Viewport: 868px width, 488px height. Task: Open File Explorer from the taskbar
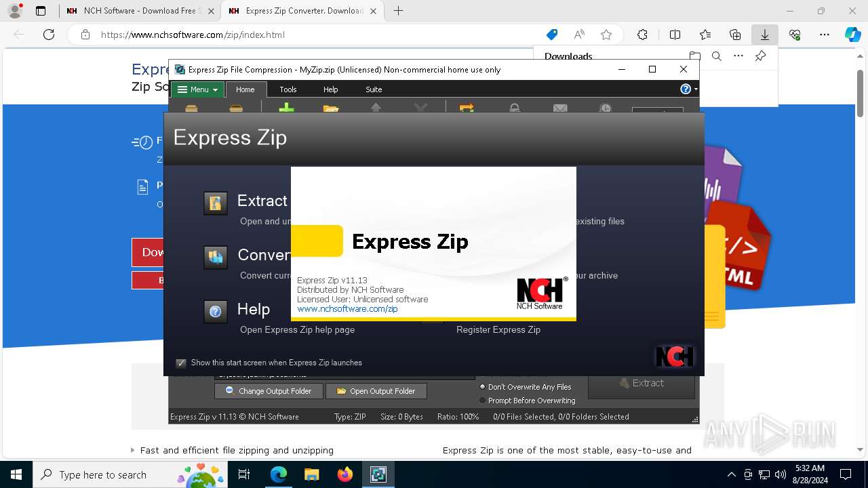[x=311, y=474]
